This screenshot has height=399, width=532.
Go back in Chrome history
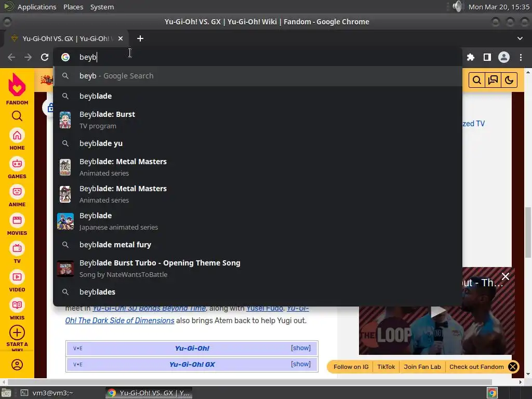[11, 57]
